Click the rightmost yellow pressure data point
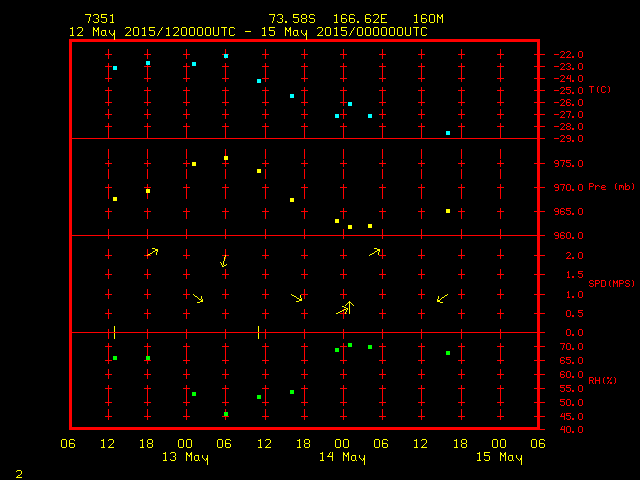 (448, 211)
